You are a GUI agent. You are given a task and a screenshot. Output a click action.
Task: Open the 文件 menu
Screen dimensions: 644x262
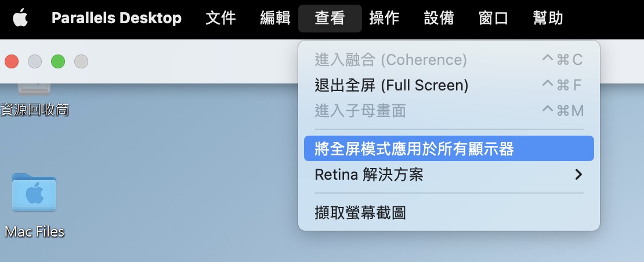[x=220, y=19]
